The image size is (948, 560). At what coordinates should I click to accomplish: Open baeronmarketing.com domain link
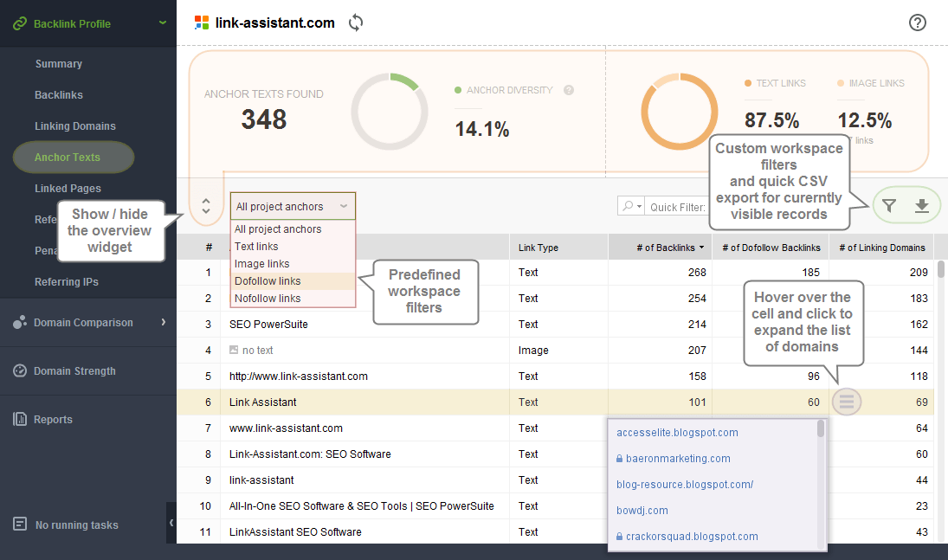click(x=678, y=459)
